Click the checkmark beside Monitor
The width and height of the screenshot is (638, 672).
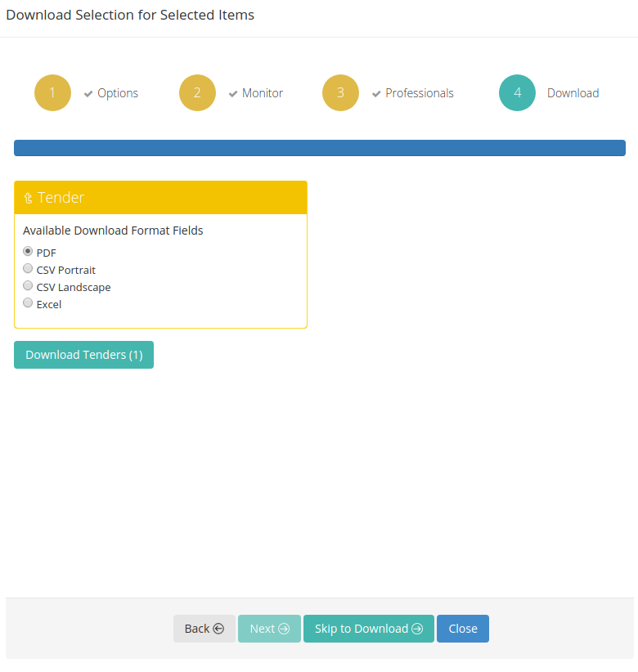(233, 94)
